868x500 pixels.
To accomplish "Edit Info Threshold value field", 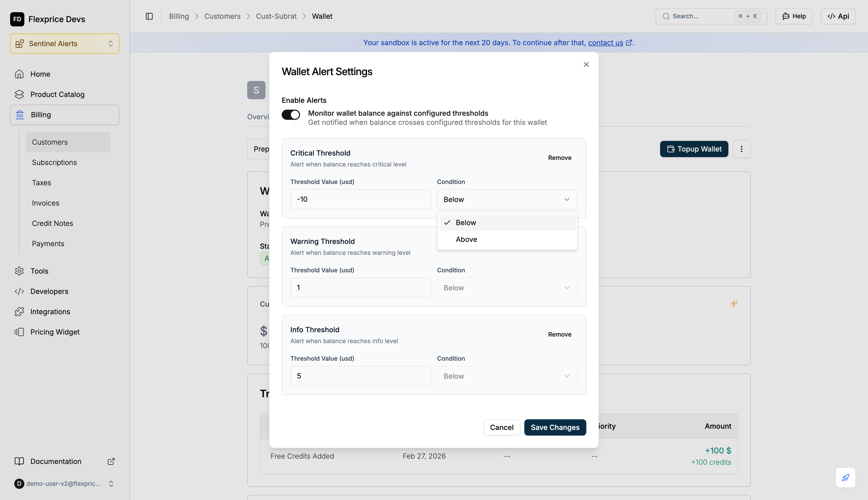I will [x=360, y=376].
